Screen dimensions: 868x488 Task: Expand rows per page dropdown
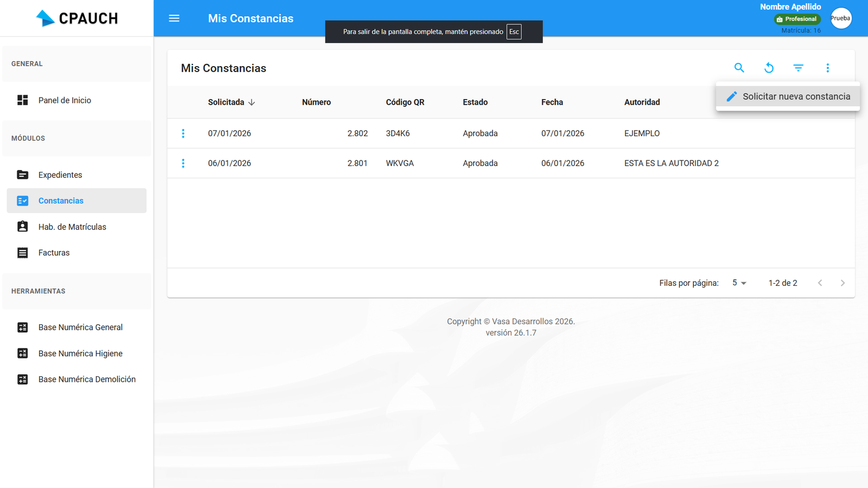(739, 283)
